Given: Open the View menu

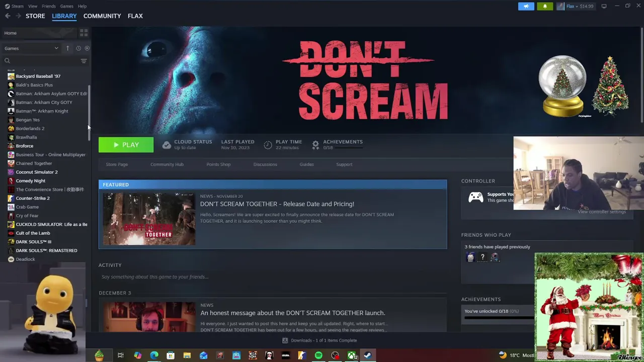Looking at the screenshot, I should pos(33,6).
